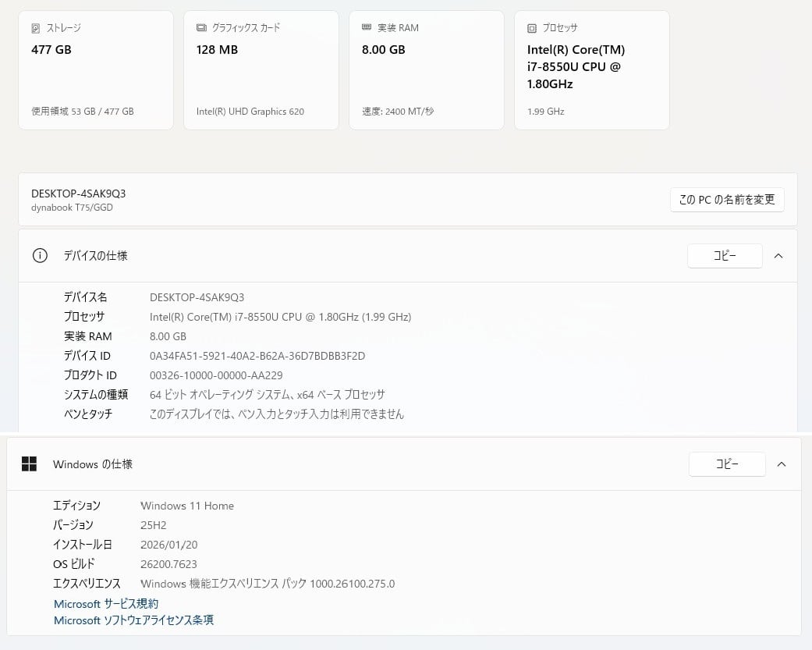Collapse the デバイスの仕様 section chevron
The width and height of the screenshot is (812, 650).
click(x=778, y=256)
